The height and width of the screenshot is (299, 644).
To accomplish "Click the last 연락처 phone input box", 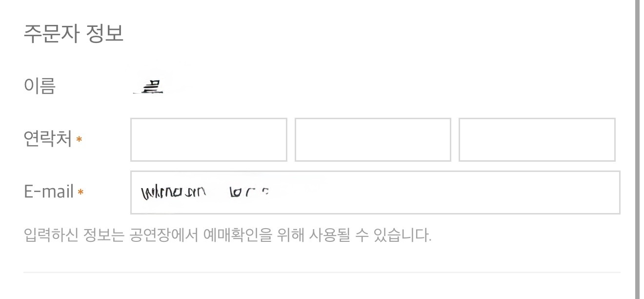I will coord(537,140).
